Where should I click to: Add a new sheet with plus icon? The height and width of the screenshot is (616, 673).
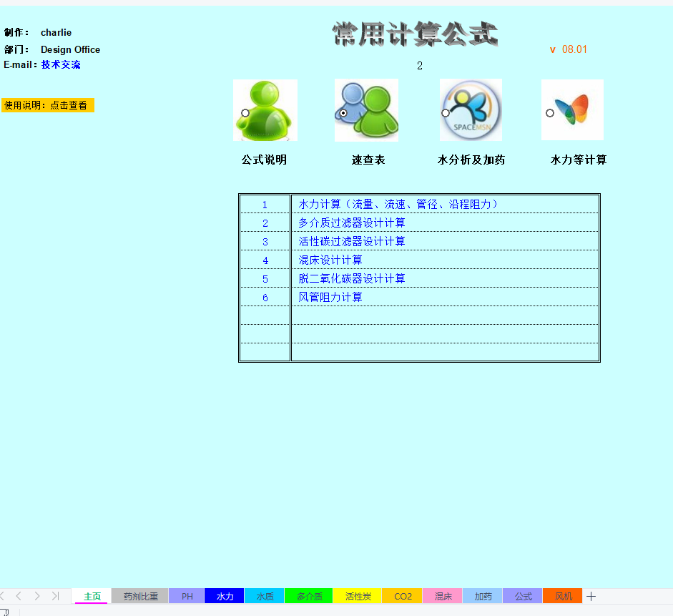point(591,596)
